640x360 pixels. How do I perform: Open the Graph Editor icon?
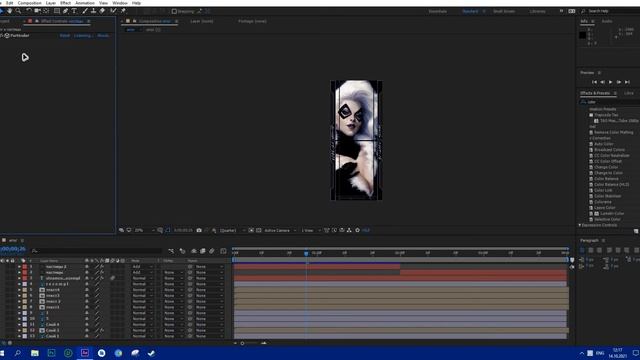[223, 251]
